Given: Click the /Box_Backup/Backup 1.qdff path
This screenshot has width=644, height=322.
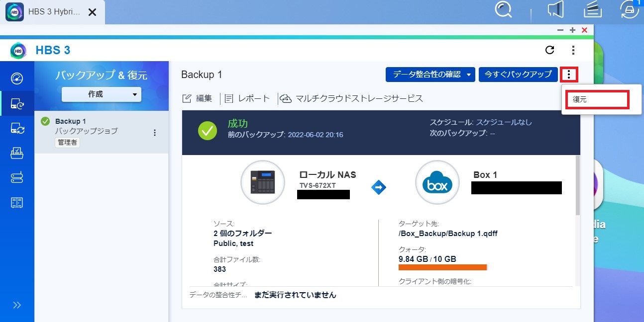Looking at the screenshot, I should click(x=448, y=234).
